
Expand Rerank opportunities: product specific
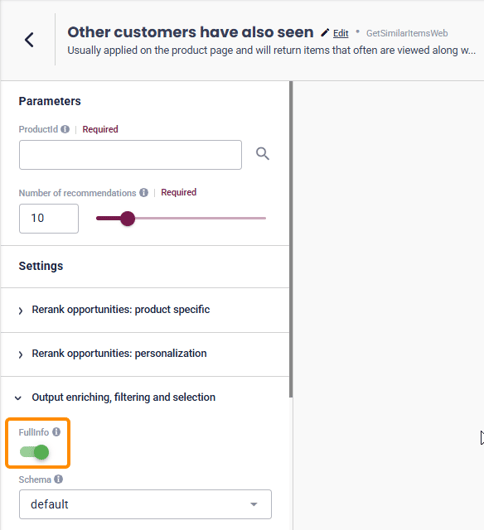[114, 310]
